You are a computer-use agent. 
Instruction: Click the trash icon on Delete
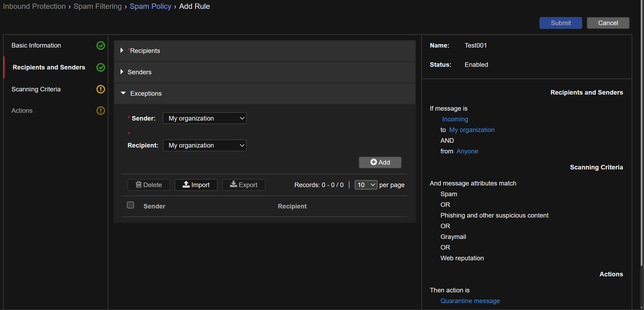[138, 184]
